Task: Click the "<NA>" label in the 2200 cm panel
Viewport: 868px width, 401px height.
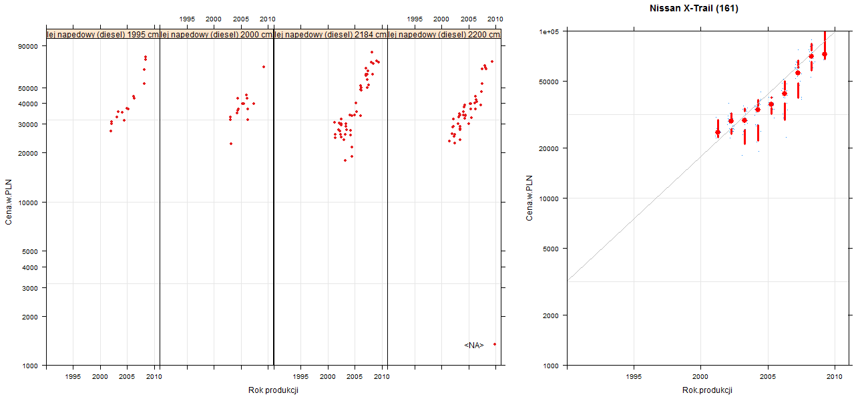Action: coord(474,345)
